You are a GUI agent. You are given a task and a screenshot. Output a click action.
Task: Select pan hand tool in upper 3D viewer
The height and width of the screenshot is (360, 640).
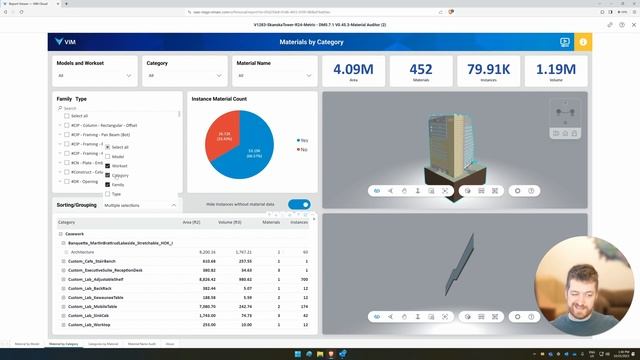pyautogui.click(x=404, y=191)
